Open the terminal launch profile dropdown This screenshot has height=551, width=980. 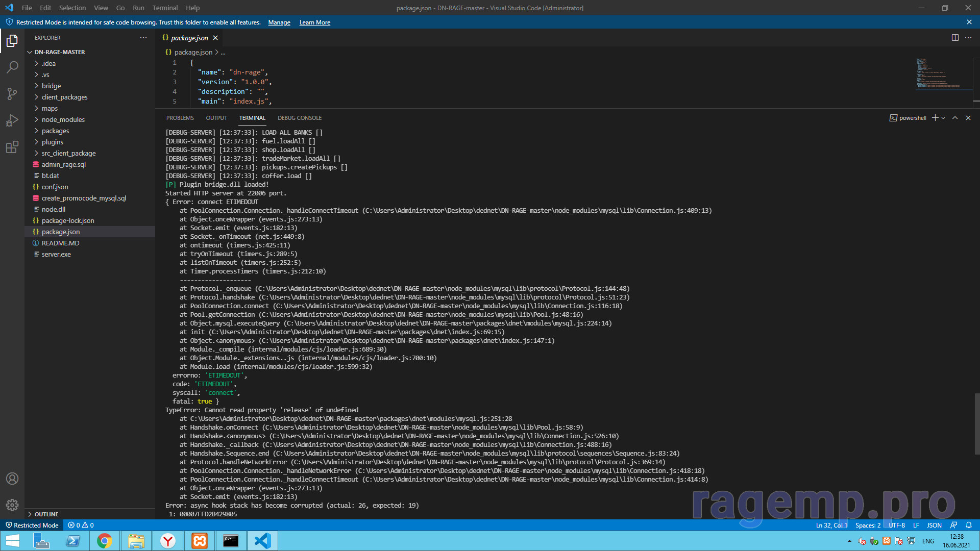point(943,118)
